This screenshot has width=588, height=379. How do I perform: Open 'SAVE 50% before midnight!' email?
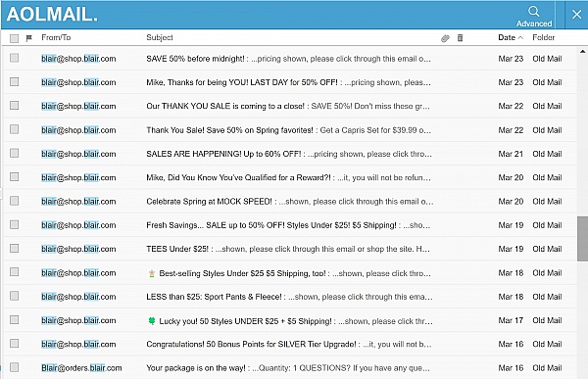click(x=288, y=59)
